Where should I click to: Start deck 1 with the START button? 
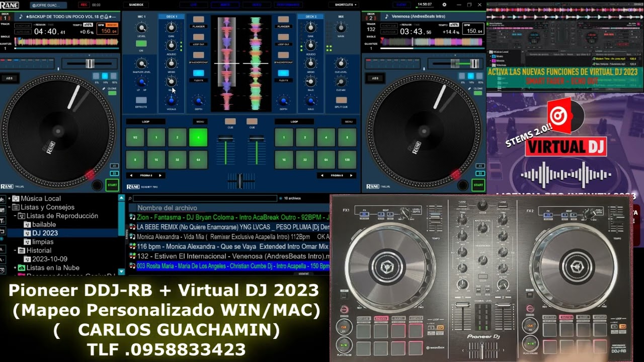click(x=112, y=185)
